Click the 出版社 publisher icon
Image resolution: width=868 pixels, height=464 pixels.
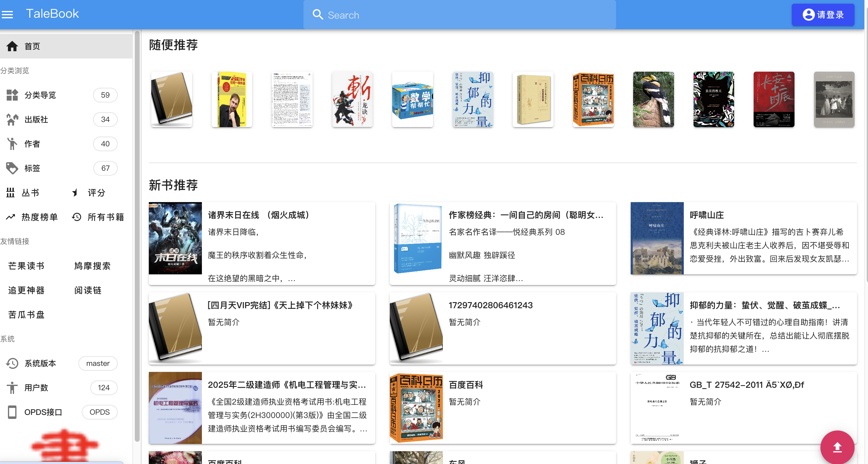12,120
